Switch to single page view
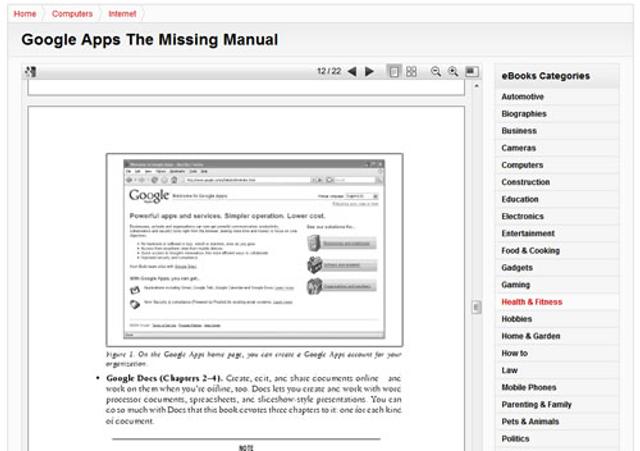 (394, 72)
